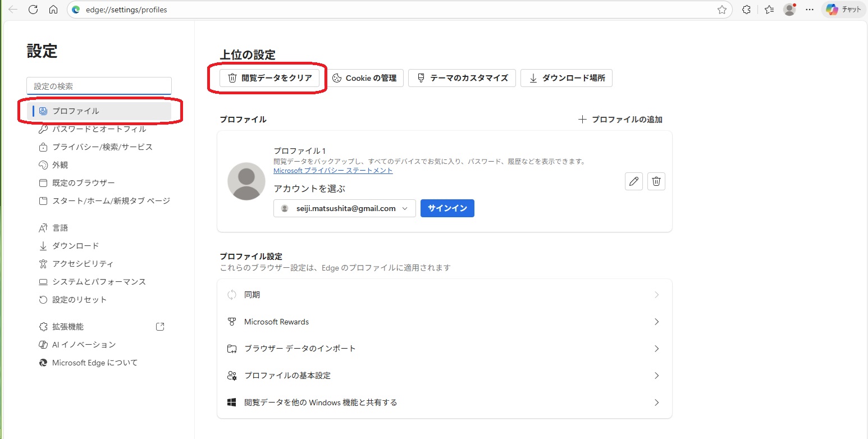Open Microsoft プライバシー ステートメント link
This screenshot has width=868, height=439.
333,171
